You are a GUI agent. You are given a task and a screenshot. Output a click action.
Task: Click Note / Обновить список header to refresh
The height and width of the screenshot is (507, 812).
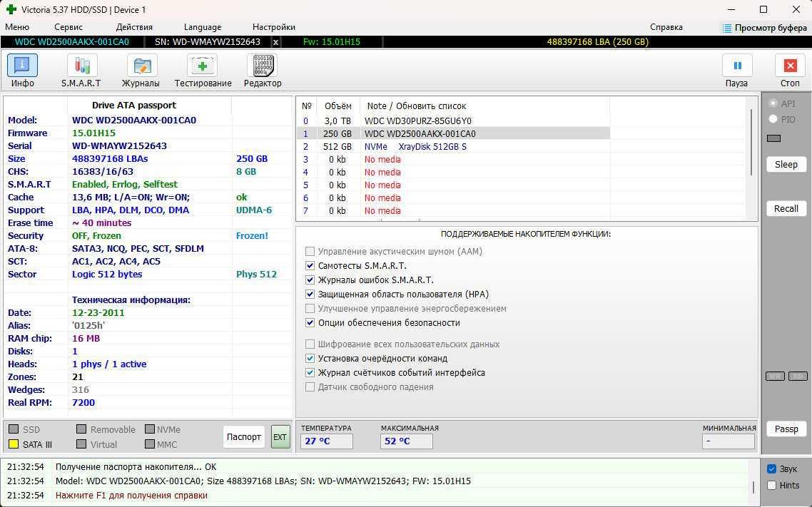(x=417, y=106)
